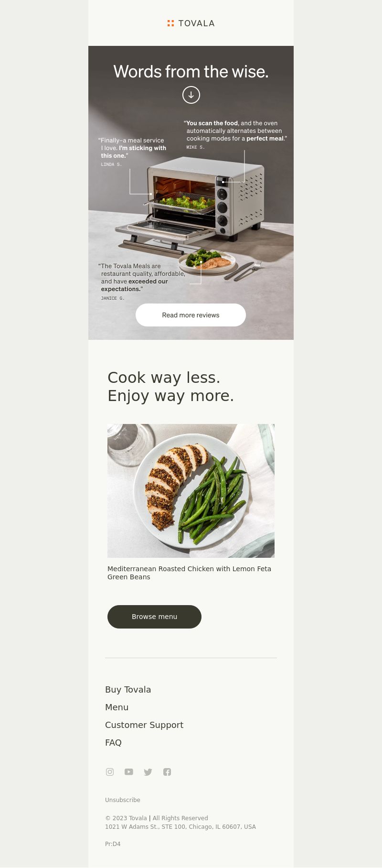Image resolution: width=382 pixels, height=868 pixels.
Task: Click the Read more reviews button
Action: [x=191, y=315]
